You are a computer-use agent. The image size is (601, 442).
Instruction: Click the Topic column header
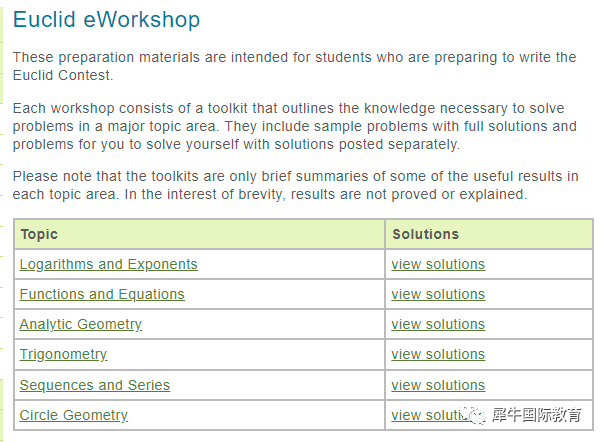[x=39, y=234]
